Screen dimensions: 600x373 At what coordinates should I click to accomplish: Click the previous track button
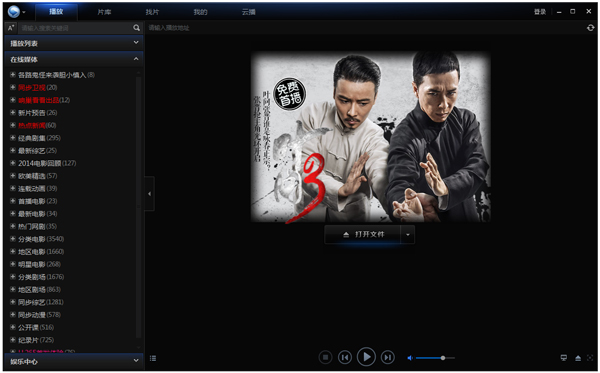(345, 357)
